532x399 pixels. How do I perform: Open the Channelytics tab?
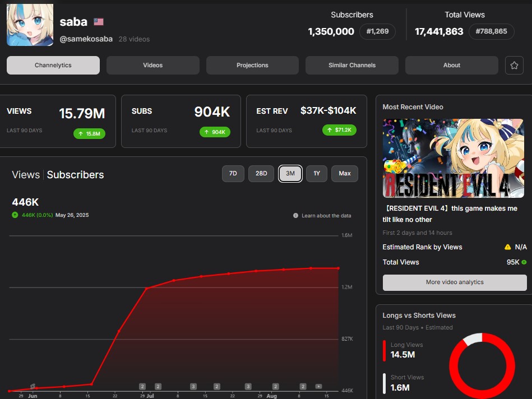[x=53, y=65]
